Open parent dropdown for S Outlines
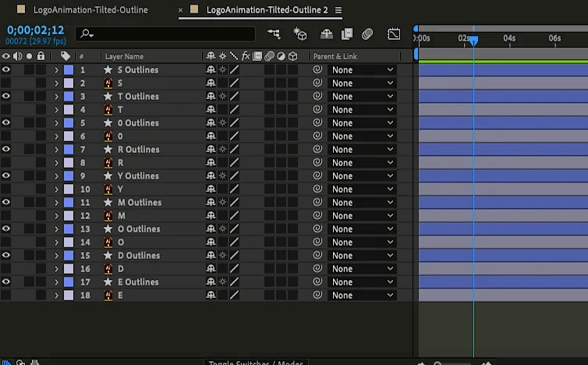 point(362,69)
